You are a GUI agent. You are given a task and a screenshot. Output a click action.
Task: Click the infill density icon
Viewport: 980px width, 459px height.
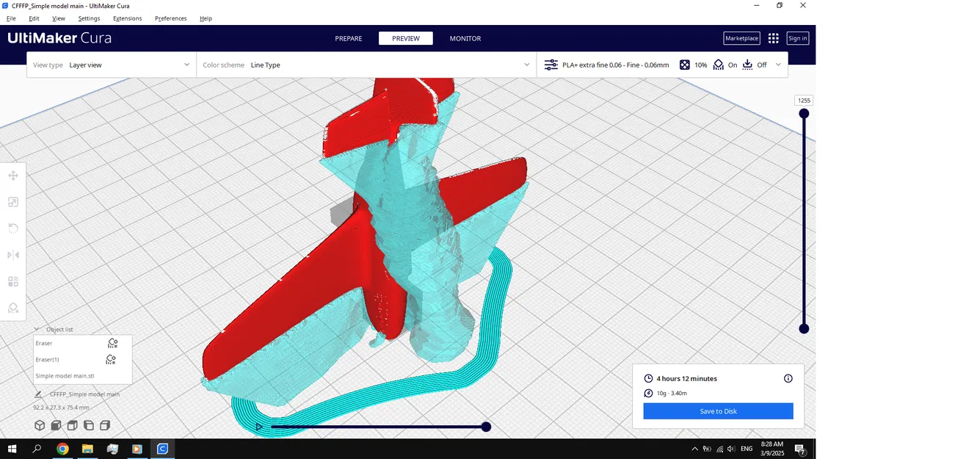coord(685,65)
